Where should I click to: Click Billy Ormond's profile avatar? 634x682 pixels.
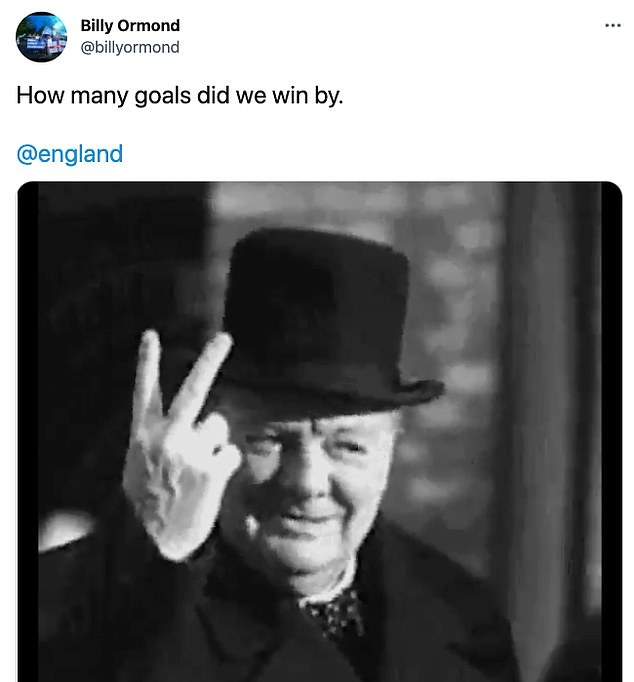[x=41, y=37]
